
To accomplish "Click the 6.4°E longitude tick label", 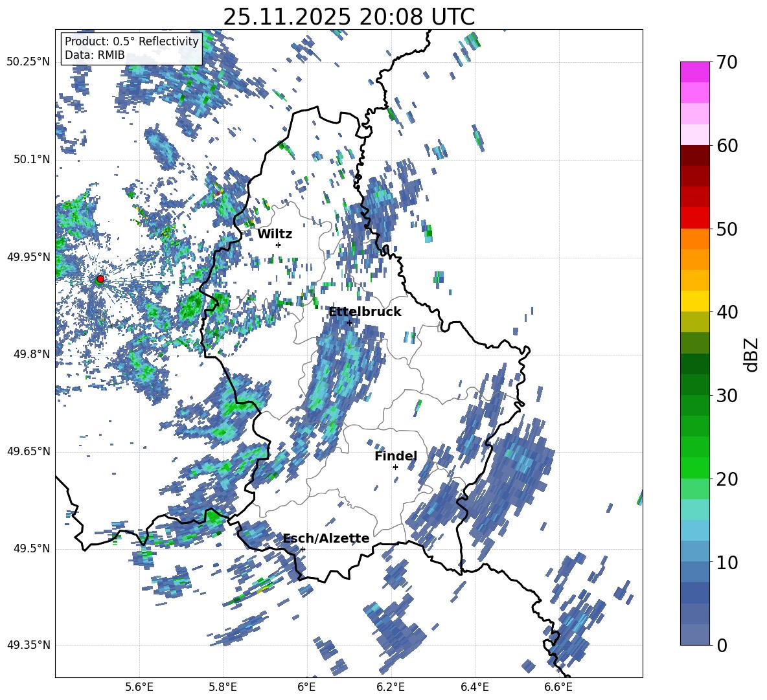I will coord(474,687).
